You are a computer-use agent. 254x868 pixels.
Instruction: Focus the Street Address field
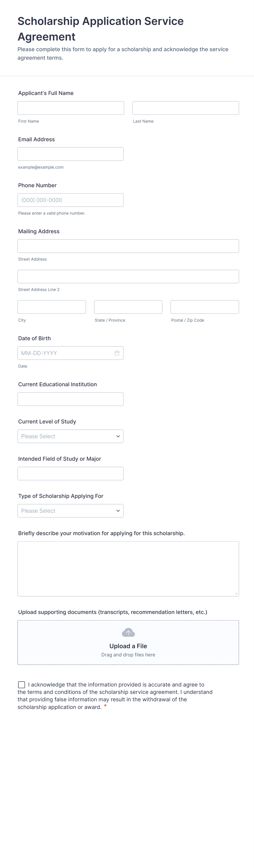click(128, 246)
